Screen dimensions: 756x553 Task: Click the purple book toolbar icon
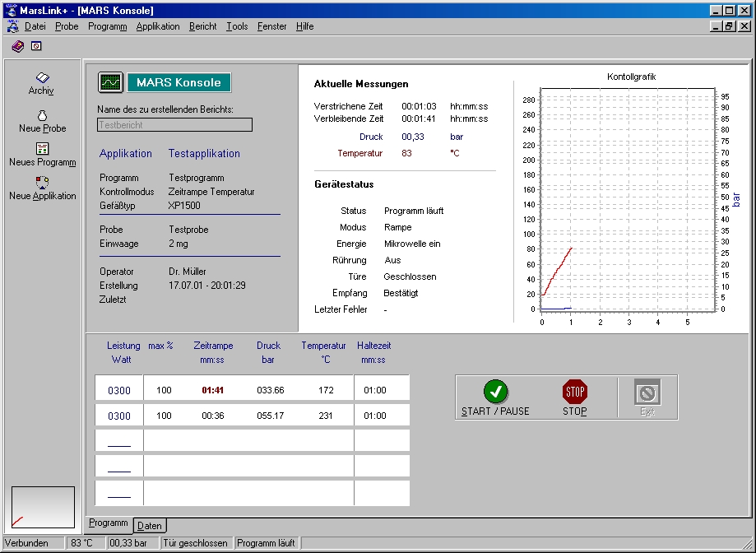(18, 46)
